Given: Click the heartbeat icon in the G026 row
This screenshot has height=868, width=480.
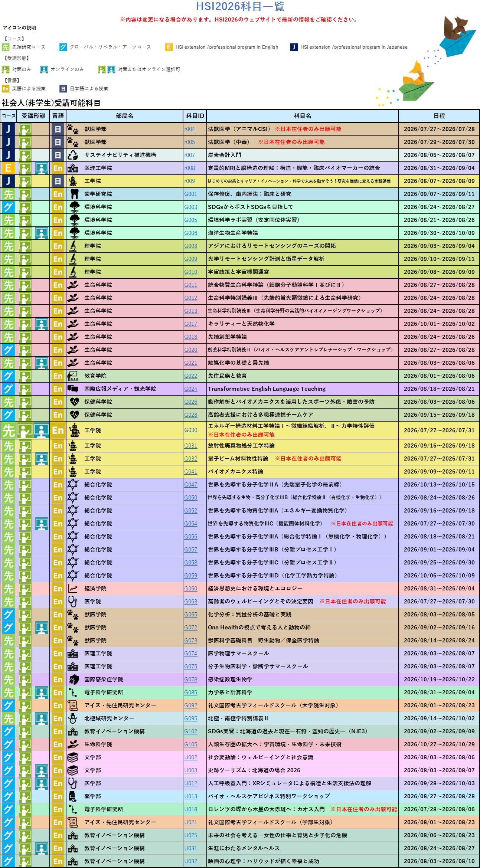Looking at the screenshot, I should coord(74,402).
